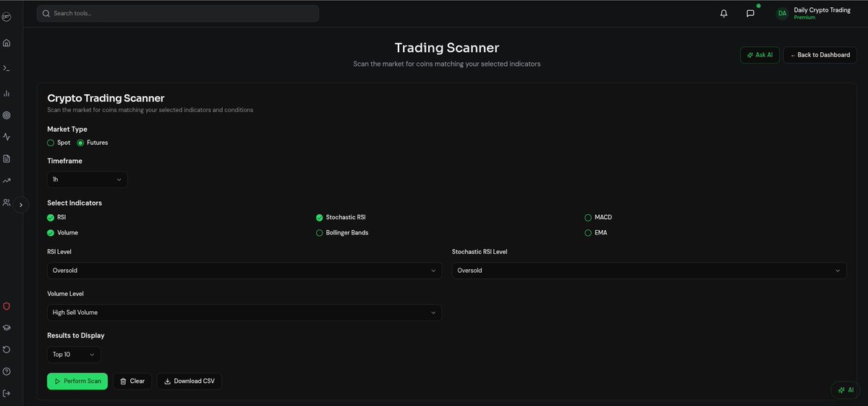This screenshot has width=868, height=406.
Task: Open the floating AI assistant button
Action: tap(846, 390)
